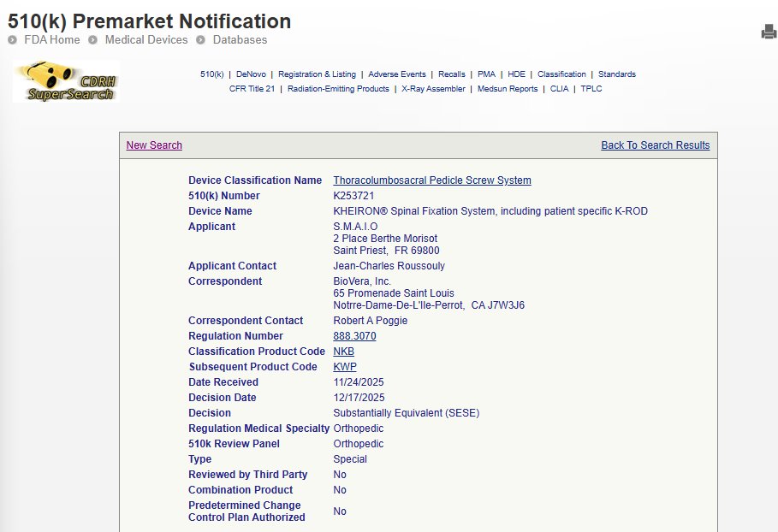Click the CLIA link
Image resolution: width=778 pixels, height=532 pixels.
559,89
